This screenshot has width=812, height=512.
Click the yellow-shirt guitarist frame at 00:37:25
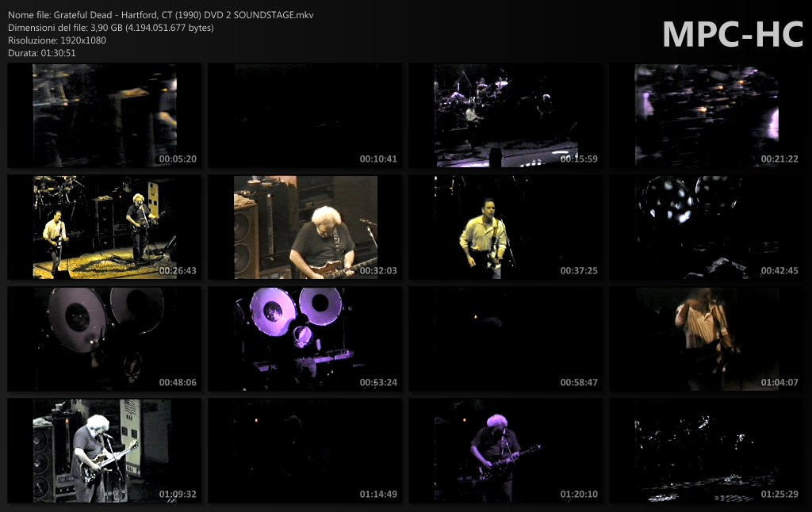[505, 227]
